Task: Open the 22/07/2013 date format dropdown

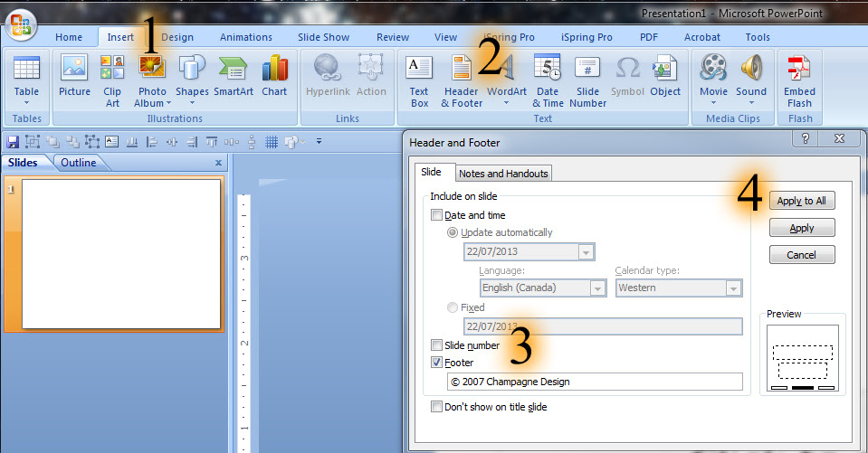Action: click(x=586, y=251)
